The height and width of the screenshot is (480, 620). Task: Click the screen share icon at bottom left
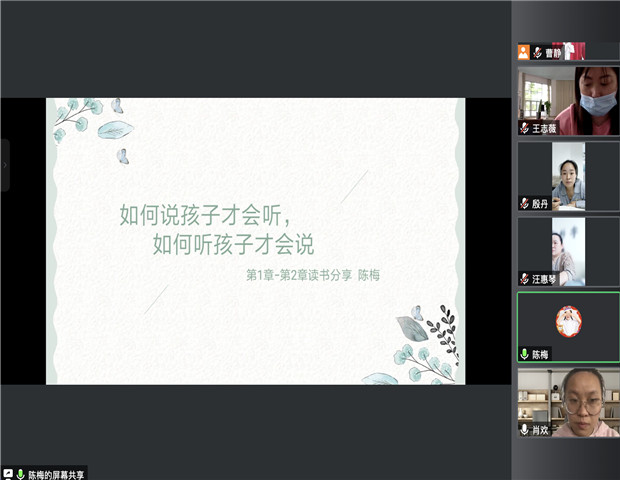tap(8, 473)
